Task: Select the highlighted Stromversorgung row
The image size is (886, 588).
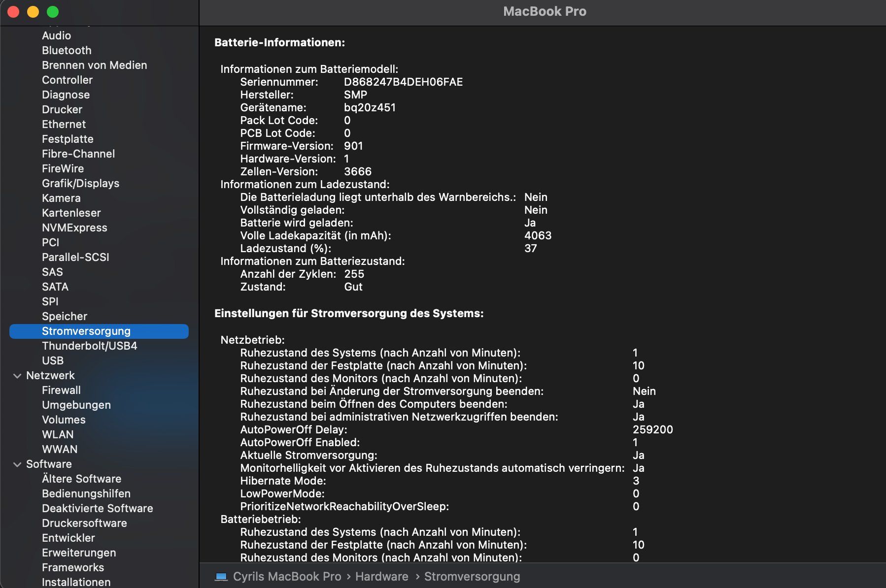Action: tap(99, 331)
